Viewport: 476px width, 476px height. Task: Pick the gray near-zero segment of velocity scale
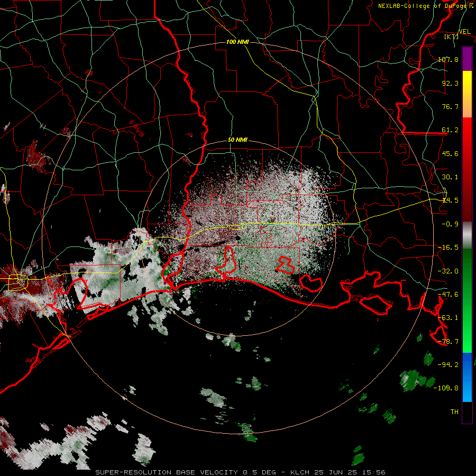(467, 235)
